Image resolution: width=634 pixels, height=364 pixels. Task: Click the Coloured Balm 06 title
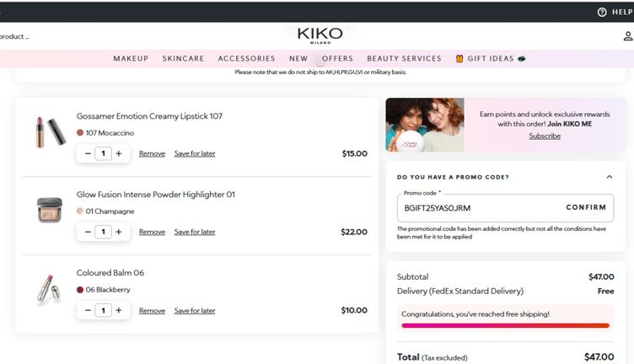point(110,273)
